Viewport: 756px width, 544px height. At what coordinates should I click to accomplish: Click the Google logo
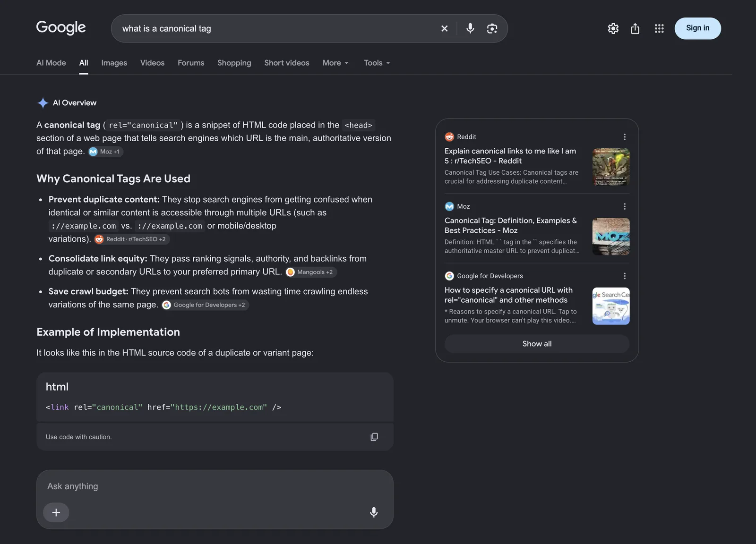(61, 28)
